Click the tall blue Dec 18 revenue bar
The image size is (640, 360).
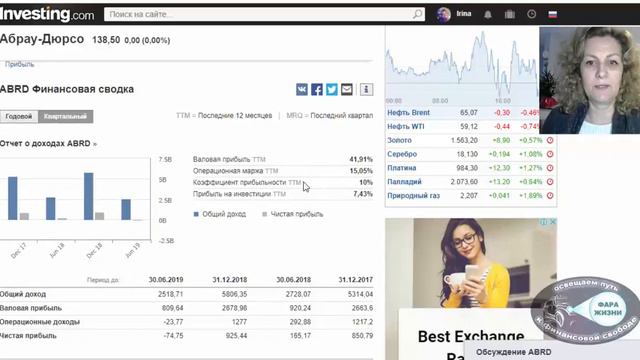tap(89, 196)
